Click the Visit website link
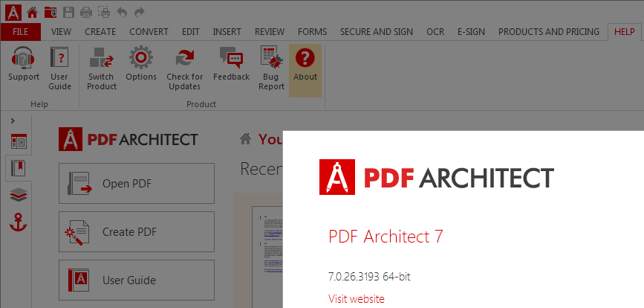 (x=357, y=298)
